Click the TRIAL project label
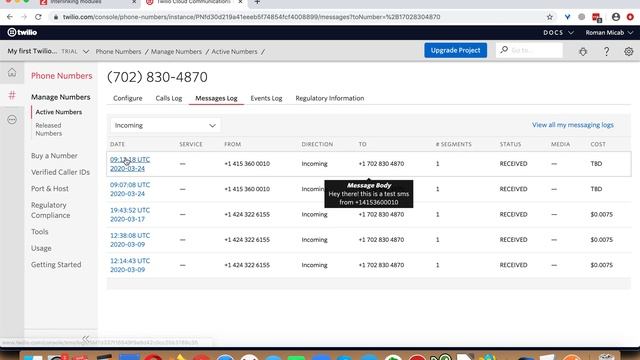Screen dimensions: 640x360 tap(69, 51)
